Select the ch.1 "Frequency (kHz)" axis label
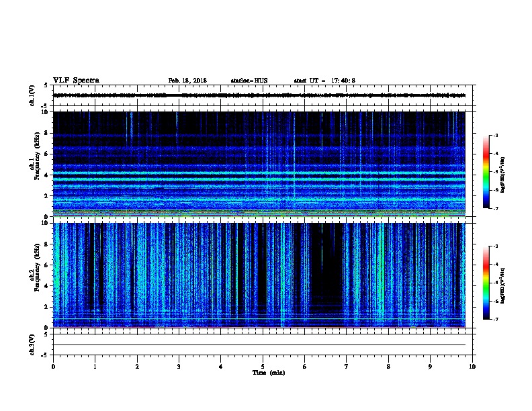 point(37,156)
